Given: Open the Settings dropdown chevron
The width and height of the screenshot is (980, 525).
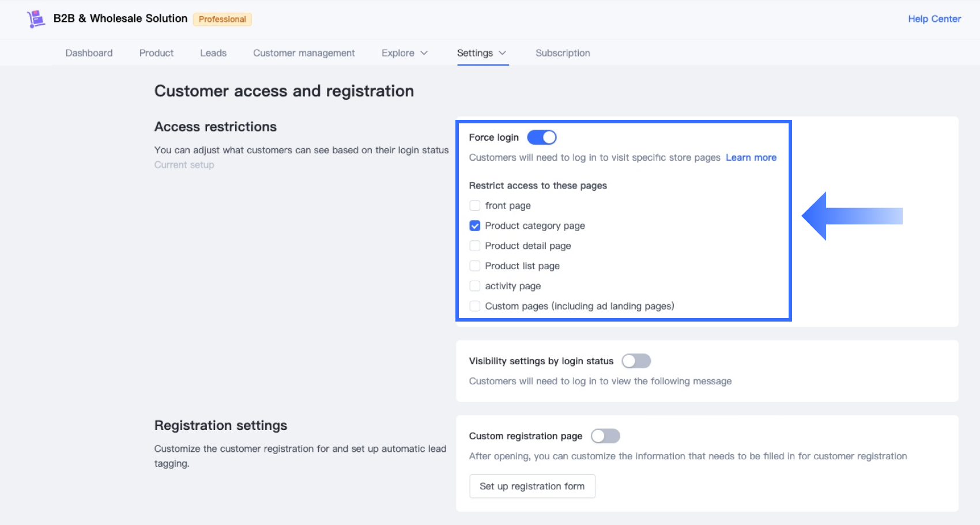Looking at the screenshot, I should [x=502, y=53].
